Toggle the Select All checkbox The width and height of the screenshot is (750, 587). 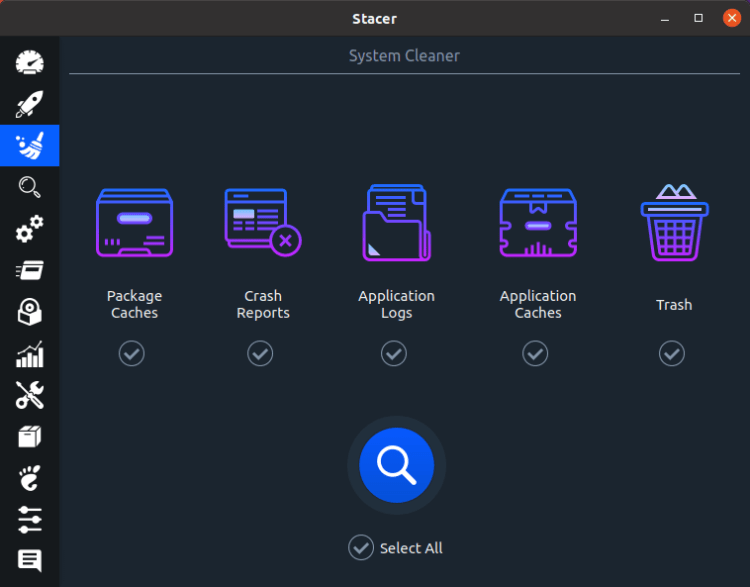coord(361,547)
